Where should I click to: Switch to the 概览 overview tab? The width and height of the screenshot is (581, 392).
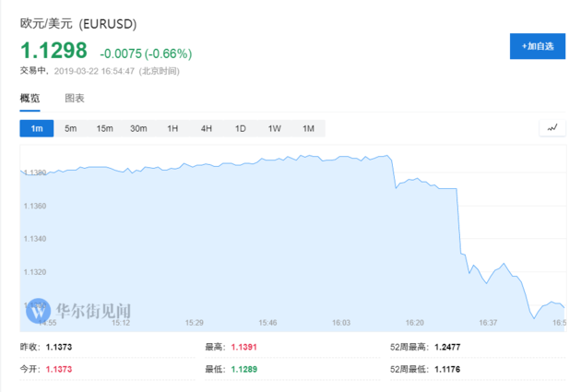point(30,98)
